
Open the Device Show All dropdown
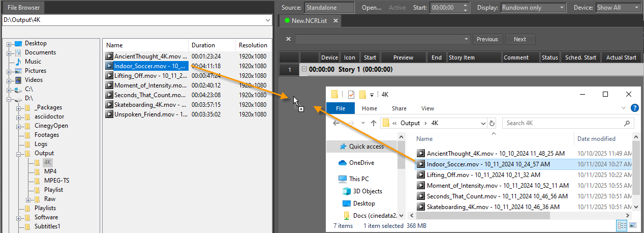pos(636,8)
